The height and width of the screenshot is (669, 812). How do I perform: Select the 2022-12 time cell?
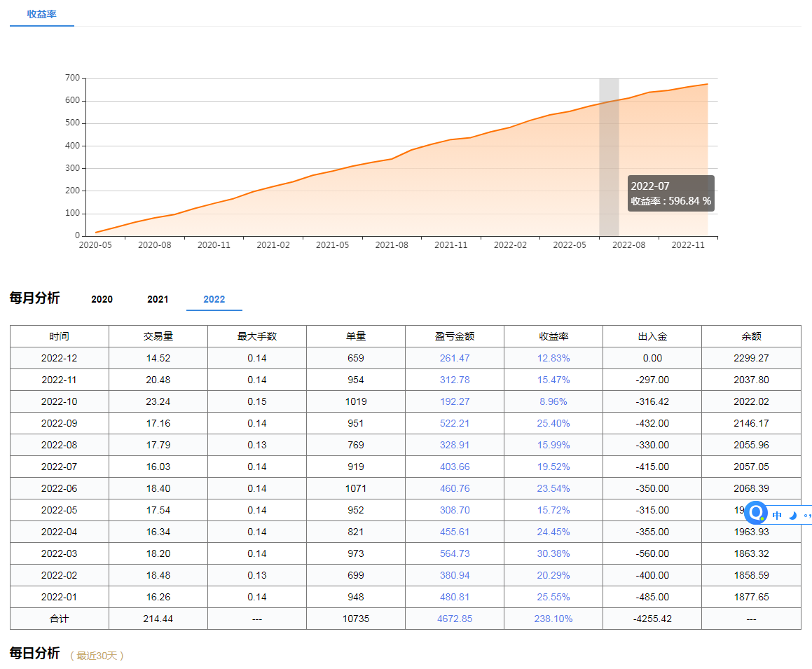(59, 359)
